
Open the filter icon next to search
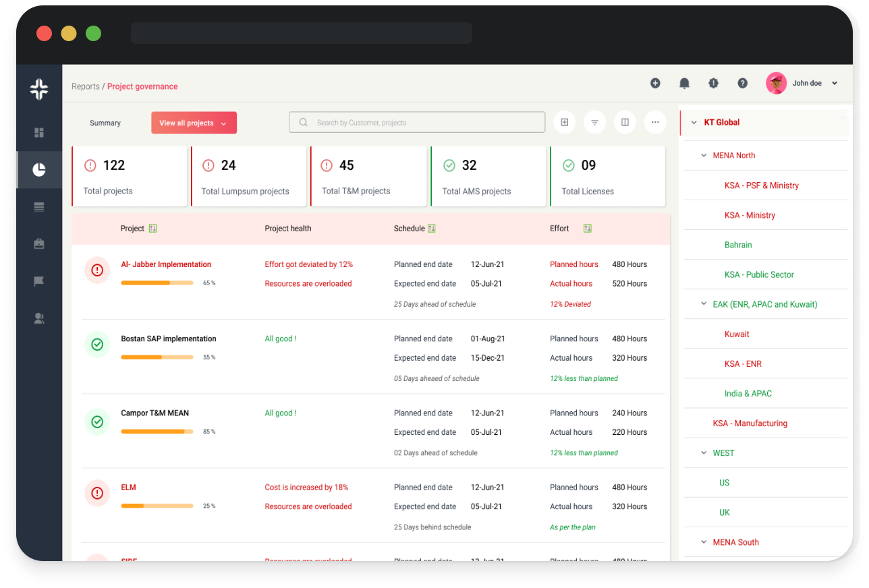594,123
